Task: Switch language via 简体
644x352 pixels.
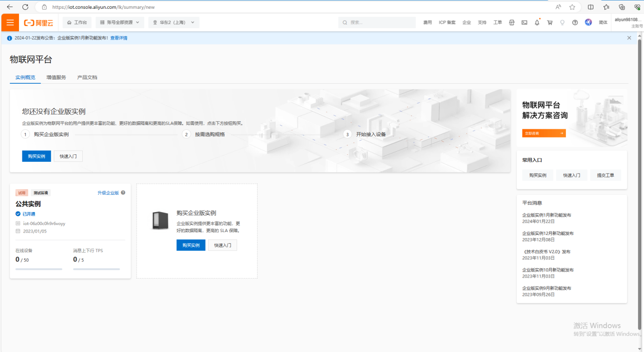Action: point(603,22)
